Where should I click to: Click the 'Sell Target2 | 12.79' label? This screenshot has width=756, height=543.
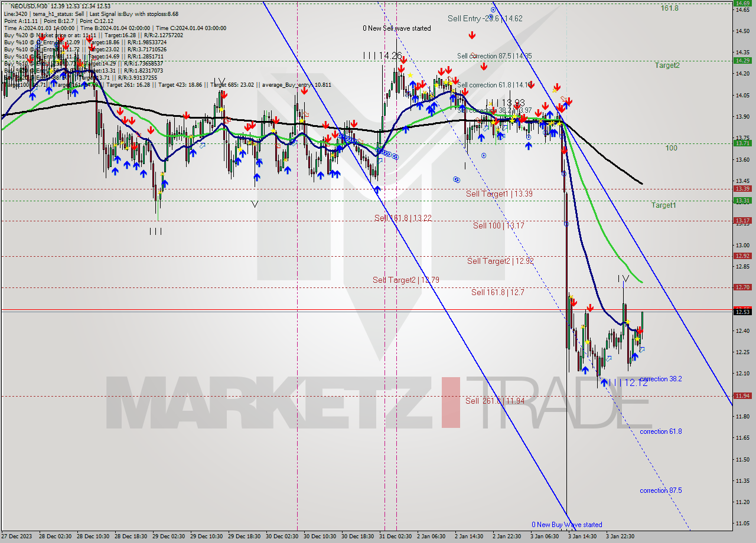coord(406,280)
